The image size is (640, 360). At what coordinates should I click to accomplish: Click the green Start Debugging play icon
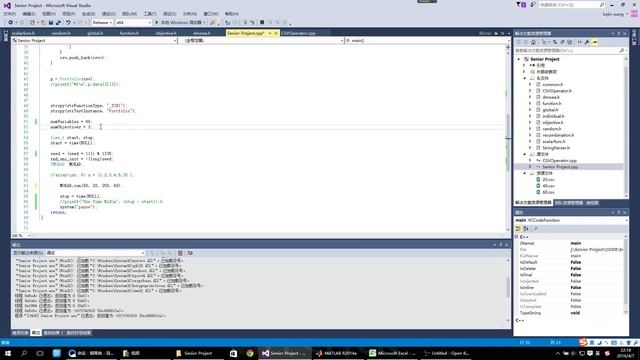click(x=157, y=22)
